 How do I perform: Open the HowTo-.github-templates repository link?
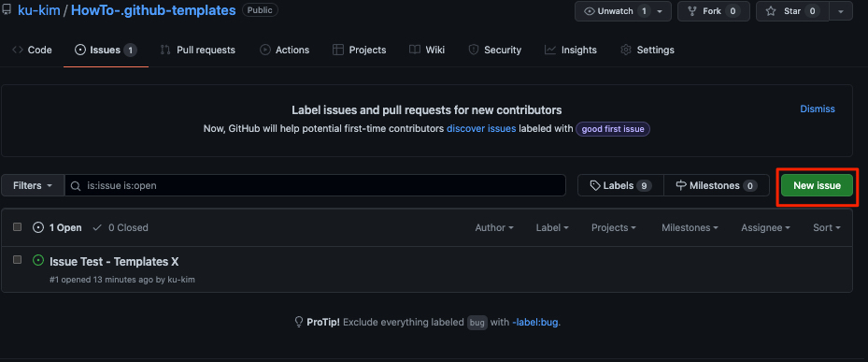pyautogui.click(x=153, y=10)
